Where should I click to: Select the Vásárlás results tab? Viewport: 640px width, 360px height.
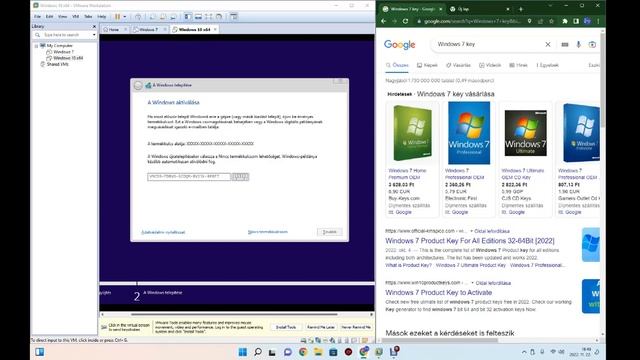pyautogui.click(x=458, y=65)
